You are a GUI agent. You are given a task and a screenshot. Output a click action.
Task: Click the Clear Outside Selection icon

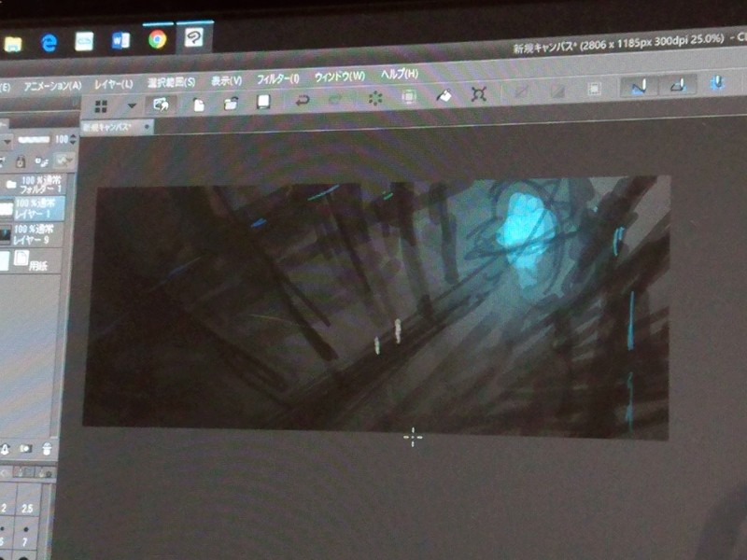pos(408,97)
